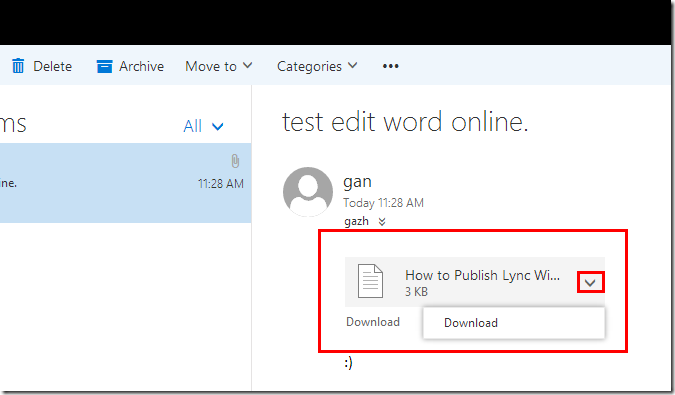Click the Archive button label
675x395 pixels.
[142, 66]
